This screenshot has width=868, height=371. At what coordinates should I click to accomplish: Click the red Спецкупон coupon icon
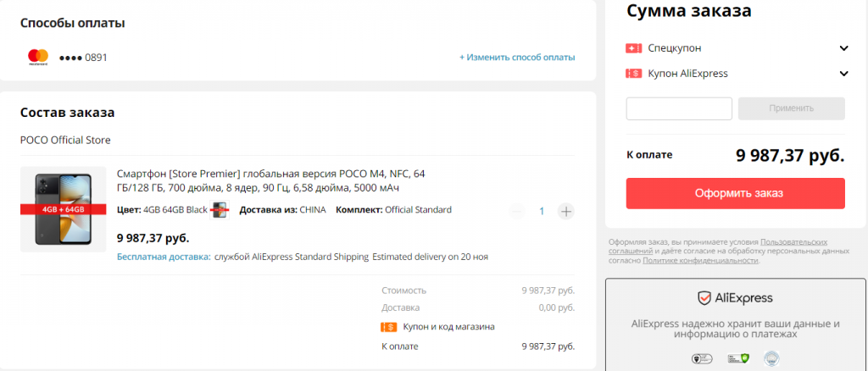pos(633,48)
